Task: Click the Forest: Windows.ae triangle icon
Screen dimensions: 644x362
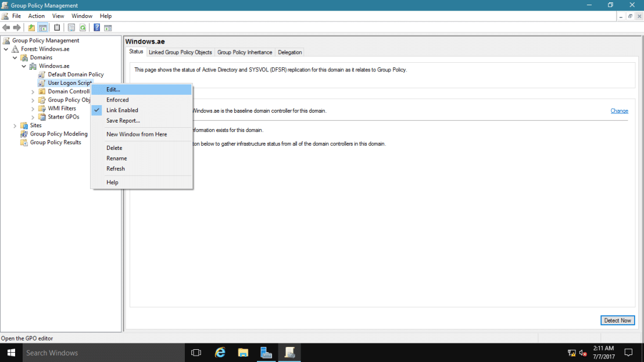Action: point(15,49)
